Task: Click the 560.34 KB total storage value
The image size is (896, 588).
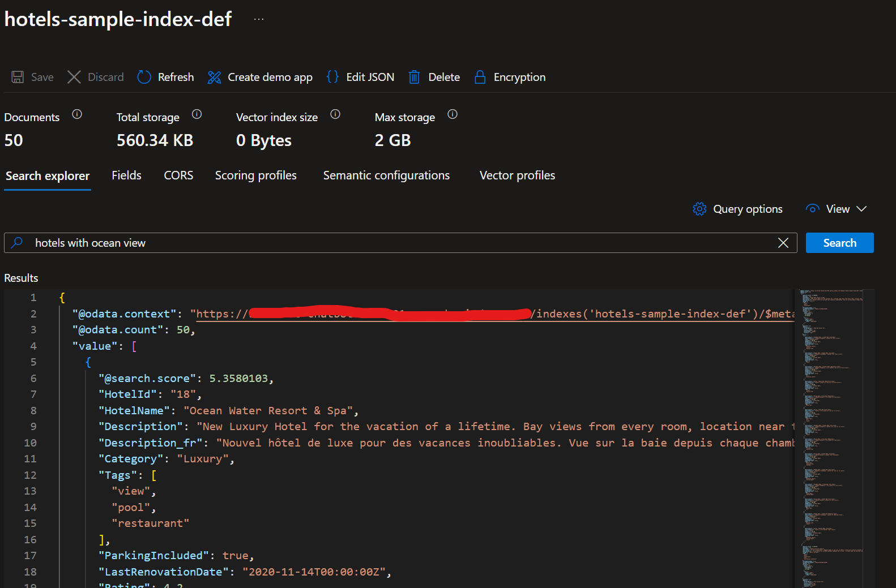Action: pos(155,140)
